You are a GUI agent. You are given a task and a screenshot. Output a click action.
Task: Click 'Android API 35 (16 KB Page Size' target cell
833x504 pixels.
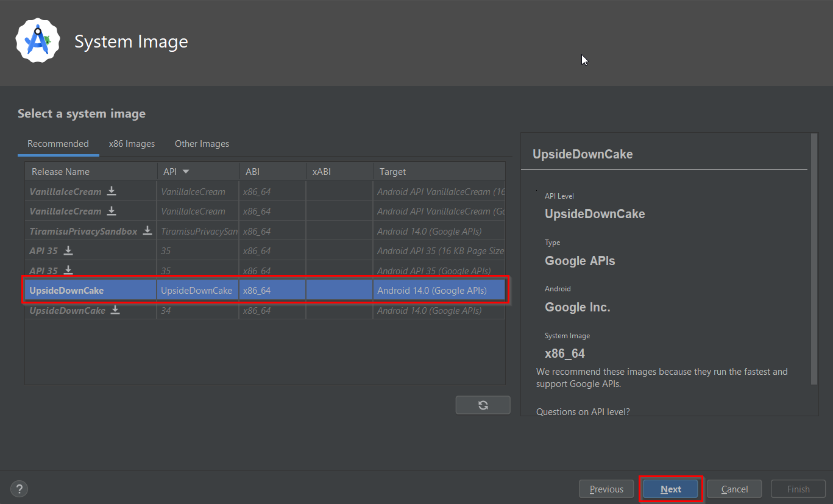[x=439, y=250]
